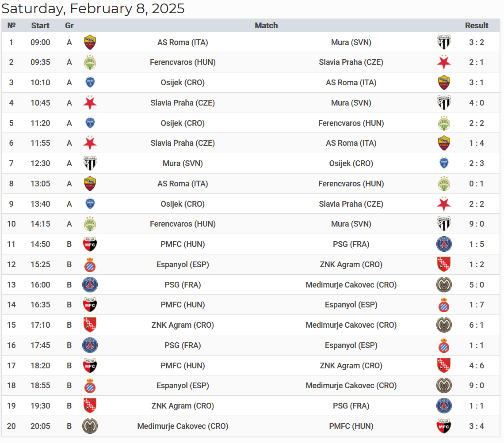Screen dimensions: 504x443
Task: Click ZNK Agram crest in match 15
Action: (90, 325)
